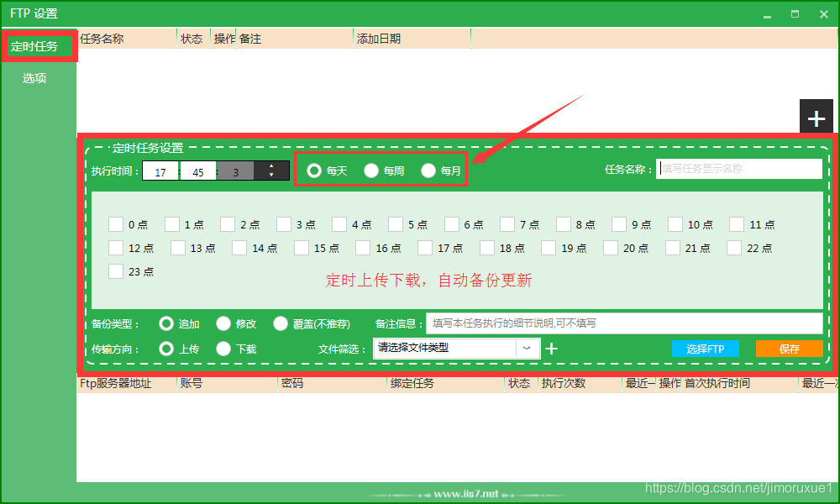The width and height of the screenshot is (840, 504).
Task: Choose 上传 transfer direction
Action: click(166, 349)
